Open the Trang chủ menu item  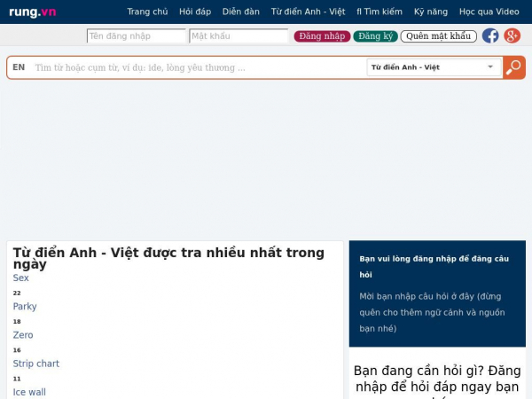coord(147,12)
